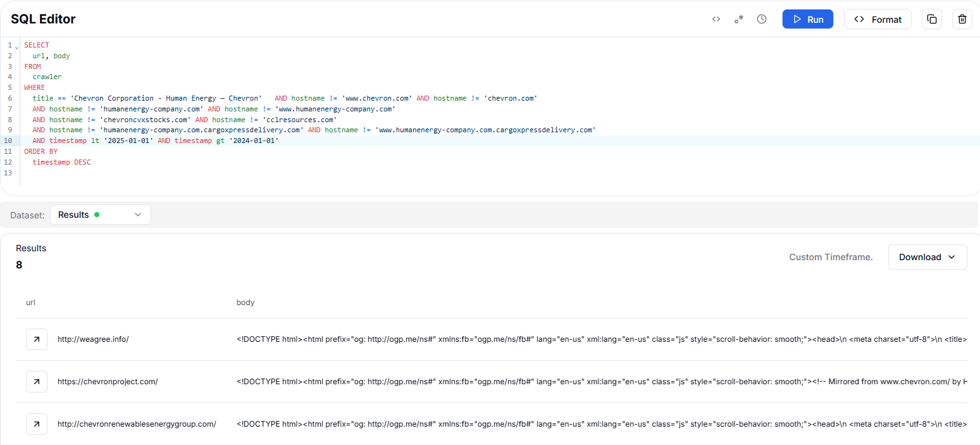The image size is (980, 445).
Task: Open chevronrenewablesenergygroup.com row arrow icon
Action: point(37,424)
